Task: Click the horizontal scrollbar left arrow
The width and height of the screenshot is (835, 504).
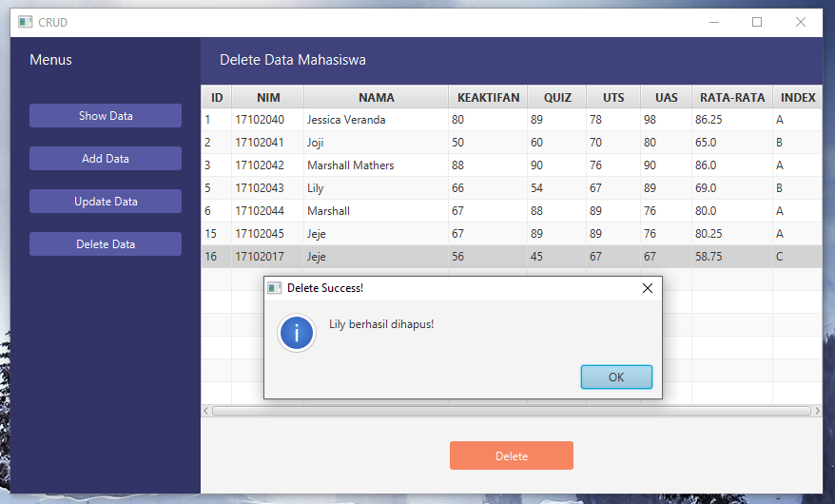Action: click(206, 411)
